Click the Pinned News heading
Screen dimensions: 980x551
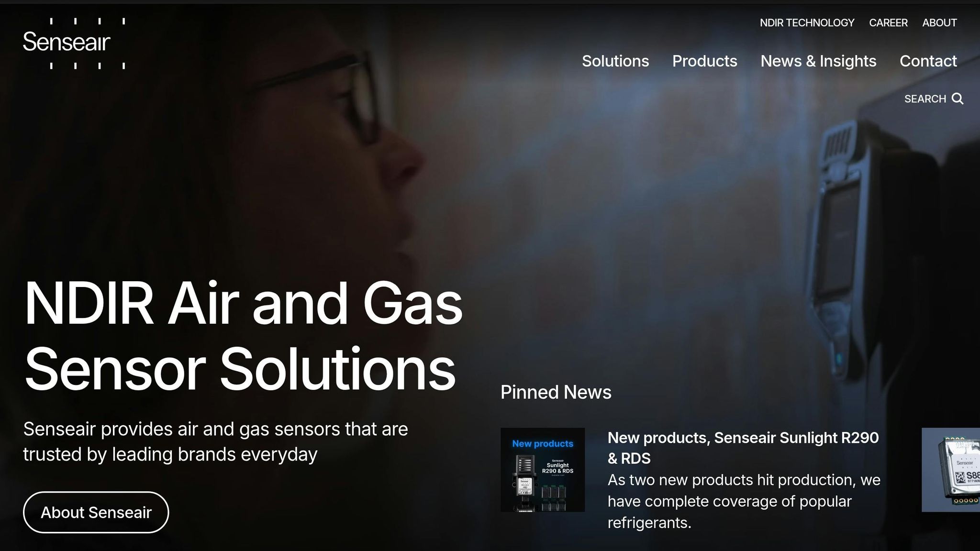pos(556,392)
